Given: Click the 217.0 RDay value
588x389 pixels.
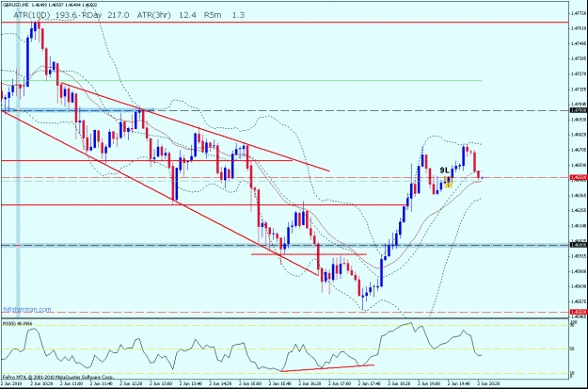Looking at the screenshot, I should (119, 15).
